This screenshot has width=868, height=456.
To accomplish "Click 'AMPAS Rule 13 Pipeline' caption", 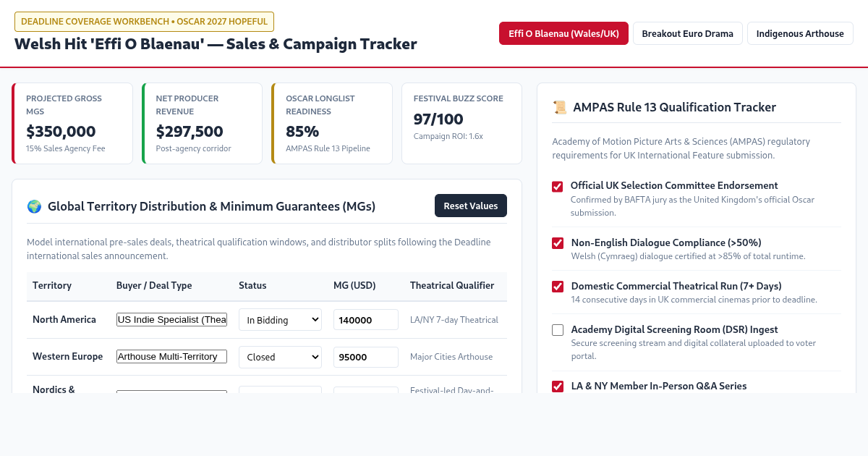I will click(x=328, y=148).
